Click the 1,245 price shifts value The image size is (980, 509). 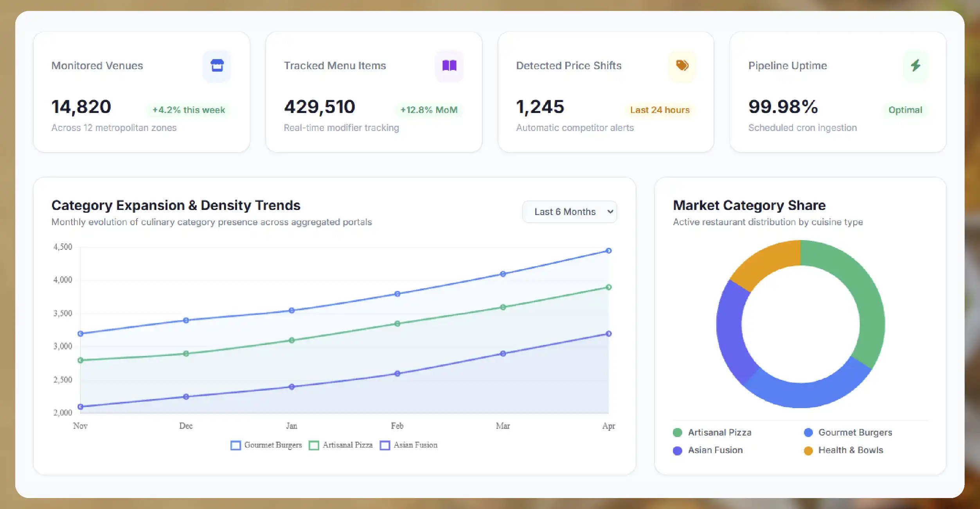click(x=540, y=107)
